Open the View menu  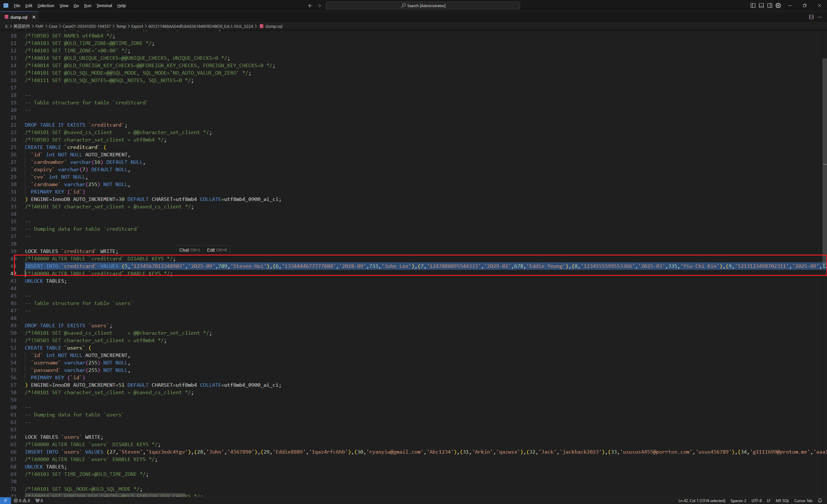click(64, 6)
